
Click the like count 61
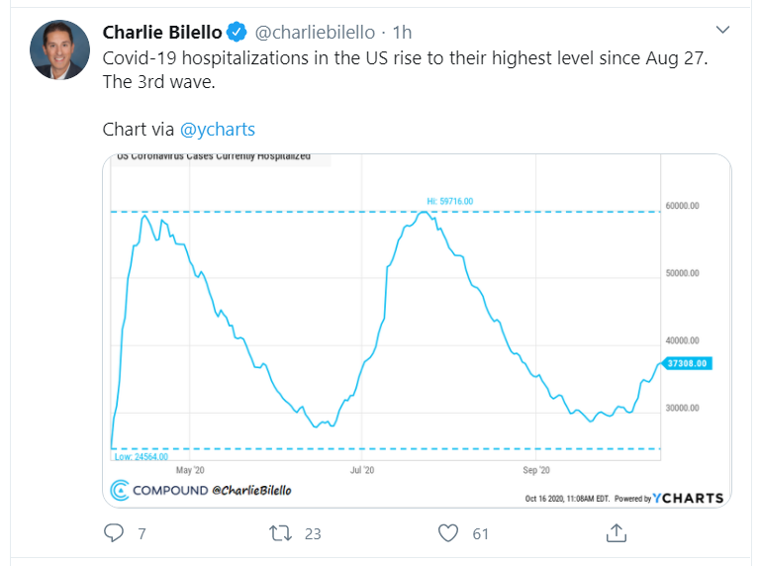pyautogui.click(x=480, y=533)
